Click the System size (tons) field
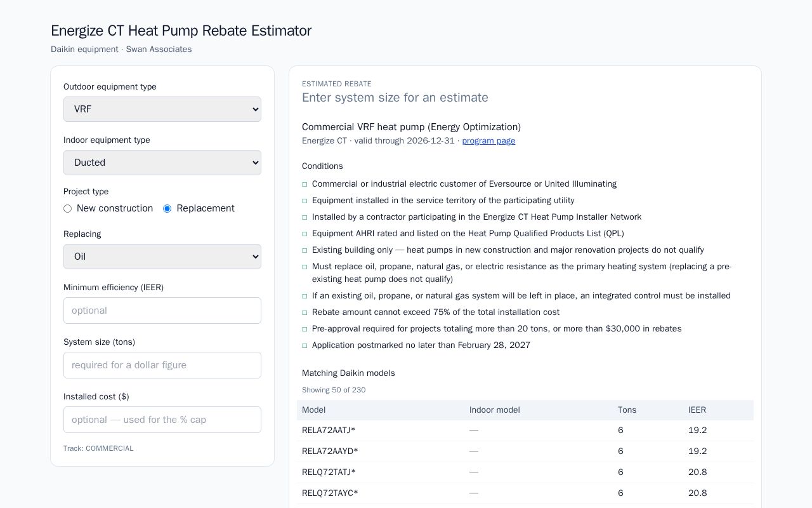812x508 pixels. 162,365
